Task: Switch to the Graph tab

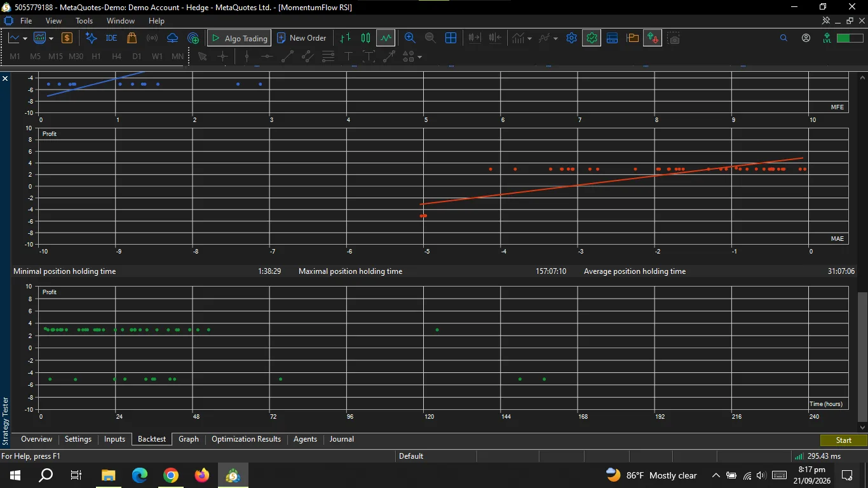Action: pos(189,439)
